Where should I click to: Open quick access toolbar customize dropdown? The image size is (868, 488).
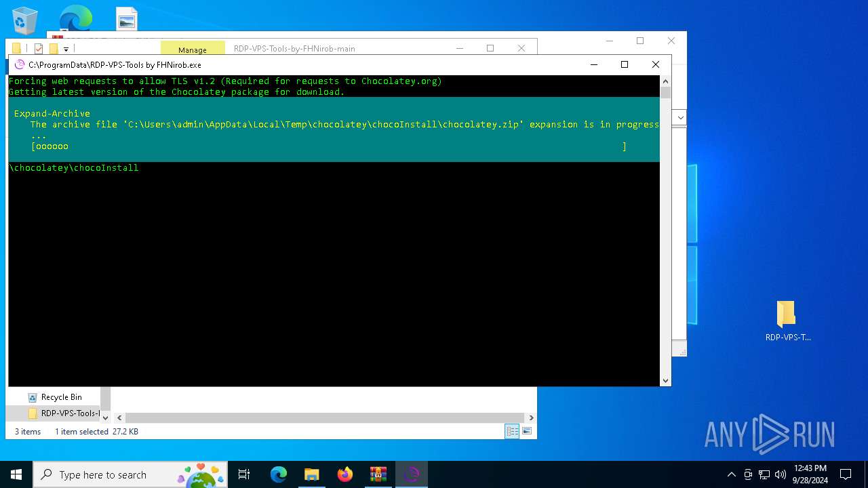pos(66,49)
